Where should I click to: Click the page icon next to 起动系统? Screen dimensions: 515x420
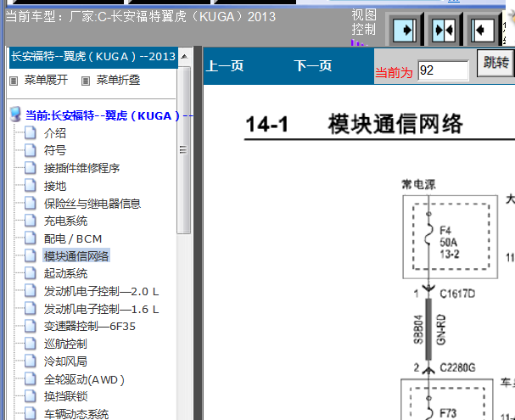(x=31, y=273)
